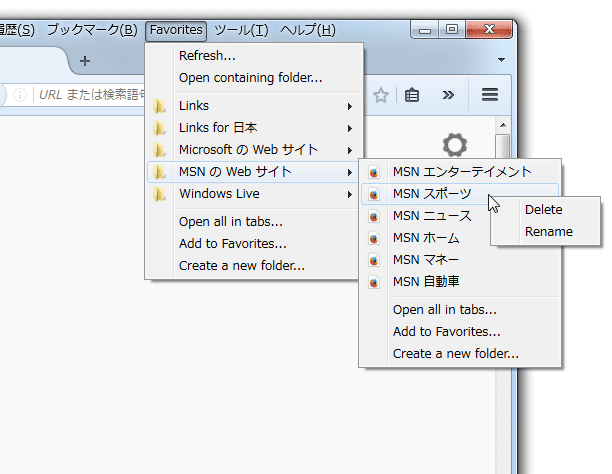Choose Refresh... in Favorites menu
This screenshot has width=612, height=474.
coord(254,56)
